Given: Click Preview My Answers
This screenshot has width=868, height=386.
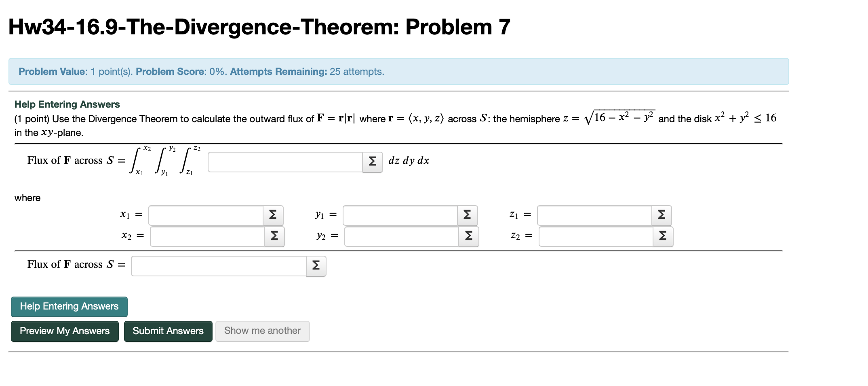Looking at the screenshot, I should pyautogui.click(x=64, y=331).
